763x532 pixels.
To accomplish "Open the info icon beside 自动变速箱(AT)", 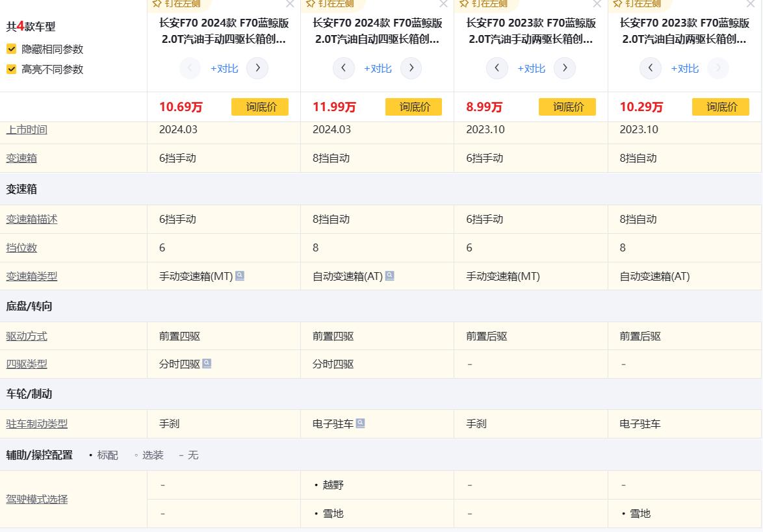I will pyautogui.click(x=390, y=276).
